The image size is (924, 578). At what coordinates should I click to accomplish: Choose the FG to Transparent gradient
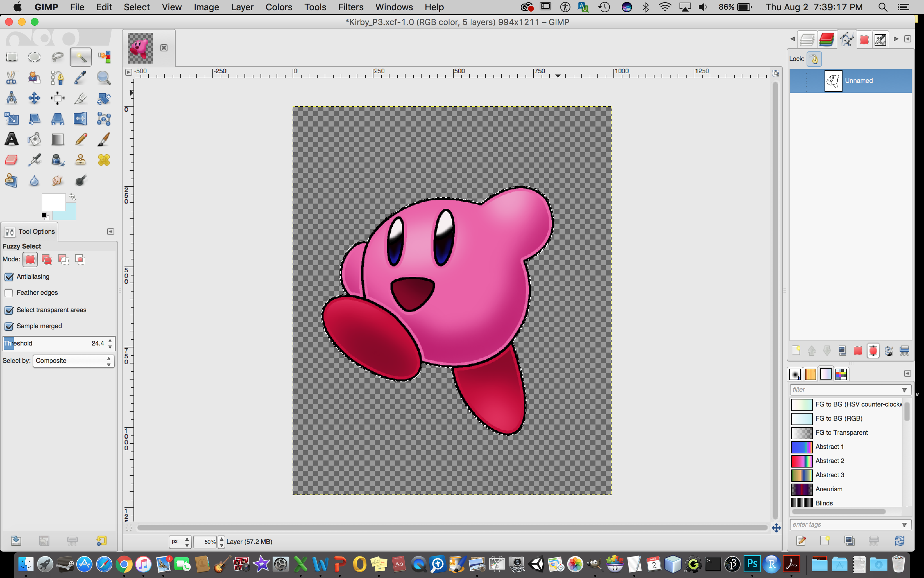847,433
